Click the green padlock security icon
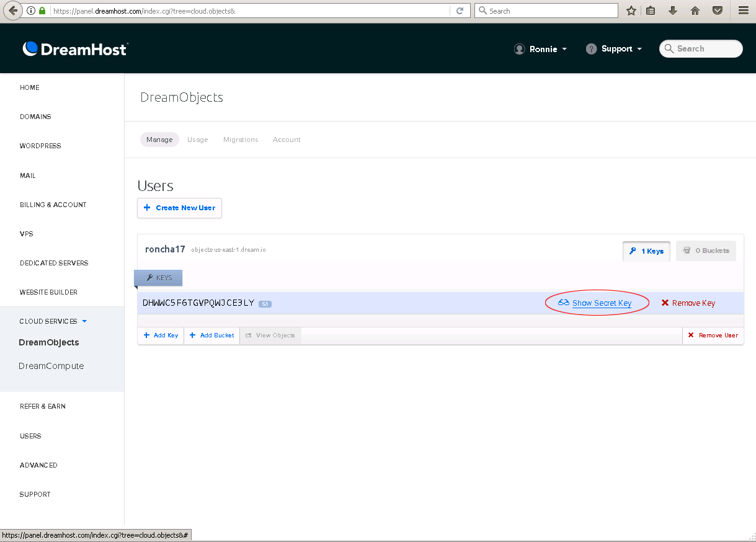Screen dimensions: 756x542 point(42,11)
